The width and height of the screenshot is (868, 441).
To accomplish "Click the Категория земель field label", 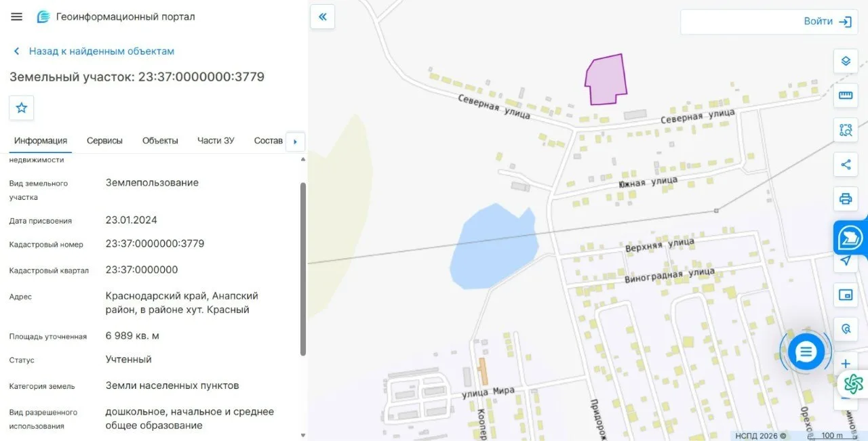I will [42, 387].
